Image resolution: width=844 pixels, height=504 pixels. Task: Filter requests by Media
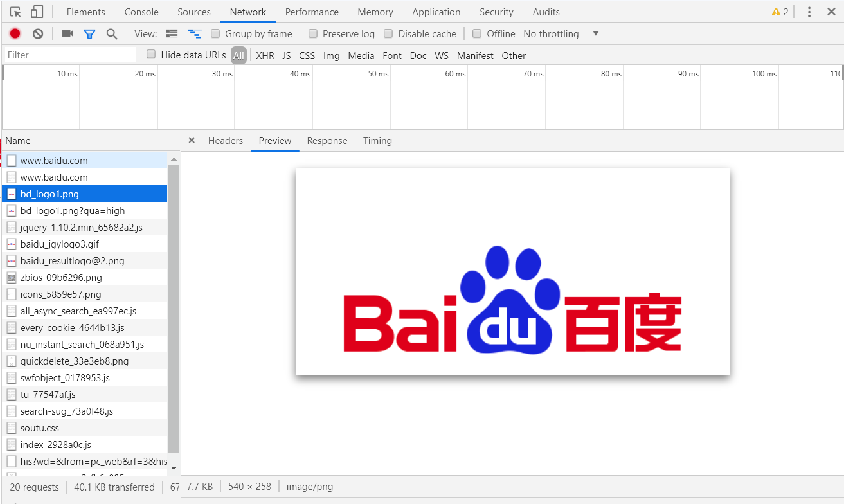[361, 55]
